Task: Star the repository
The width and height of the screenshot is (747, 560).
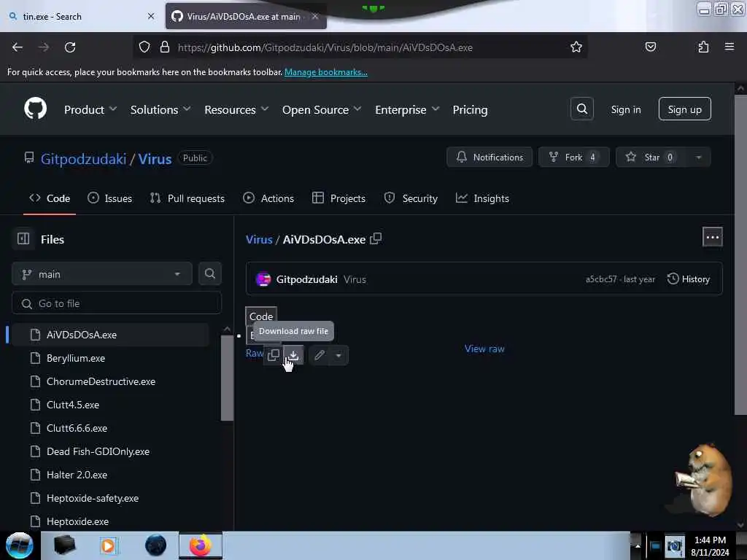Action: [x=651, y=157]
